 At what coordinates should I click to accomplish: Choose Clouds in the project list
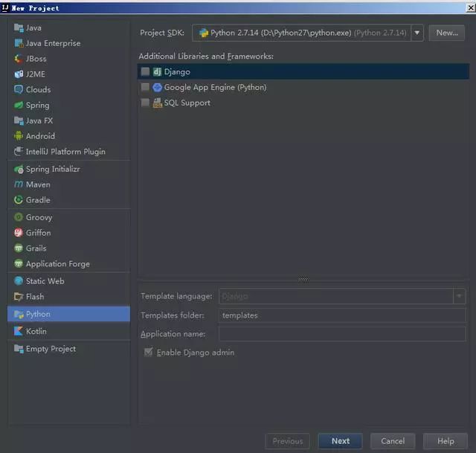pyautogui.click(x=38, y=90)
